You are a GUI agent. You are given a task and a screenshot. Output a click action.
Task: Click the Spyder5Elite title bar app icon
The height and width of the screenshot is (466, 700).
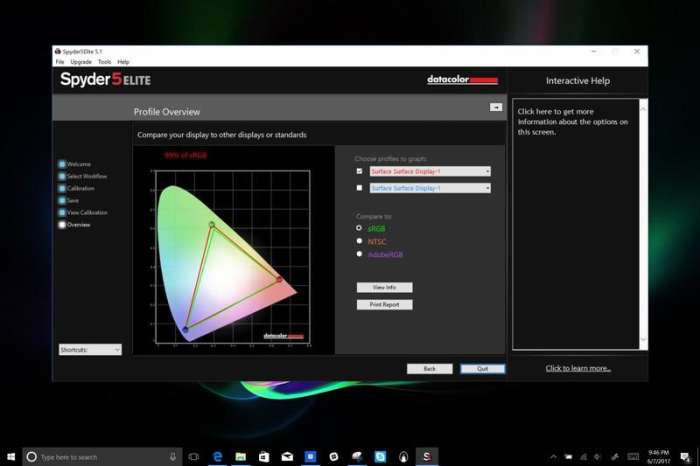(x=58, y=51)
